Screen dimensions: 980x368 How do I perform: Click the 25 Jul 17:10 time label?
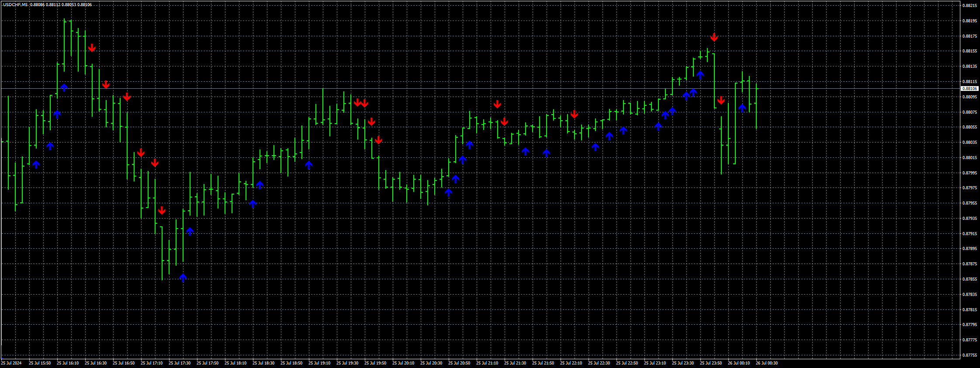pyautogui.click(x=152, y=363)
